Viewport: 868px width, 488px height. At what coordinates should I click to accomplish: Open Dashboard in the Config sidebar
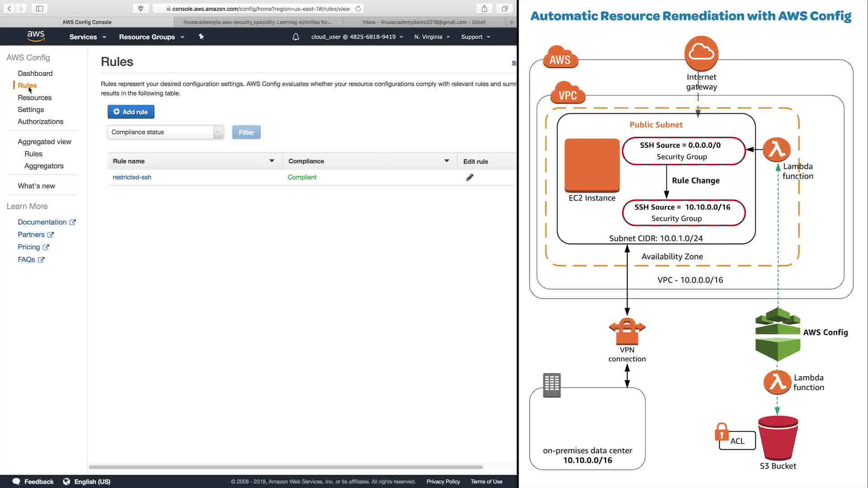point(35,73)
